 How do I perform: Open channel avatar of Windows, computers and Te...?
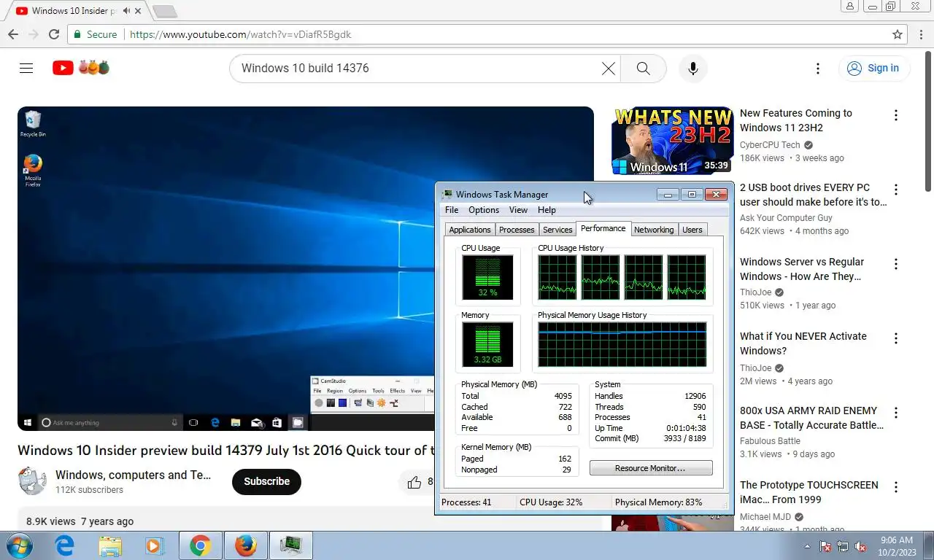tap(32, 481)
